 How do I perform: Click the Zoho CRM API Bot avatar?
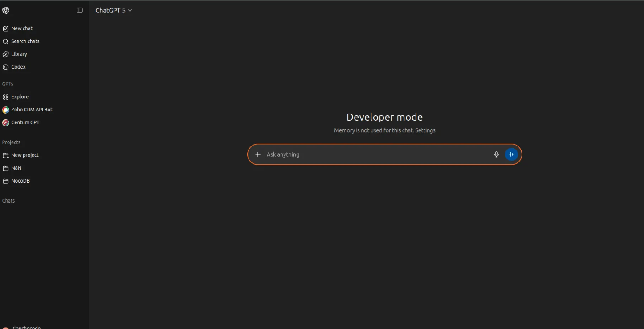(x=6, y=110)
